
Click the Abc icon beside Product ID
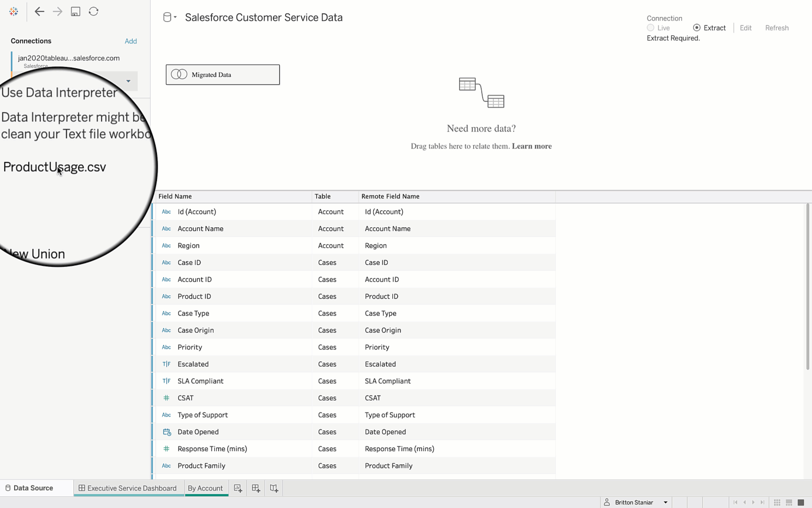[x=166, y=296]
